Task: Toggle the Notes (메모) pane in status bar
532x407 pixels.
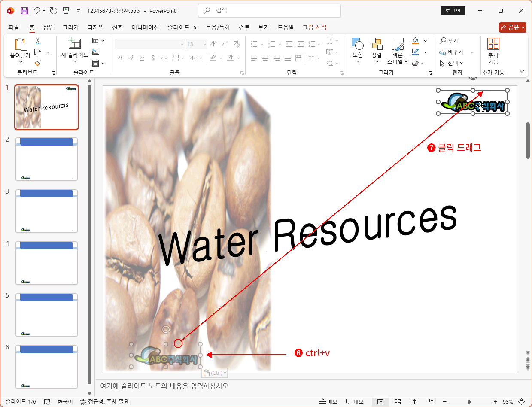Action: coord(328,402)
